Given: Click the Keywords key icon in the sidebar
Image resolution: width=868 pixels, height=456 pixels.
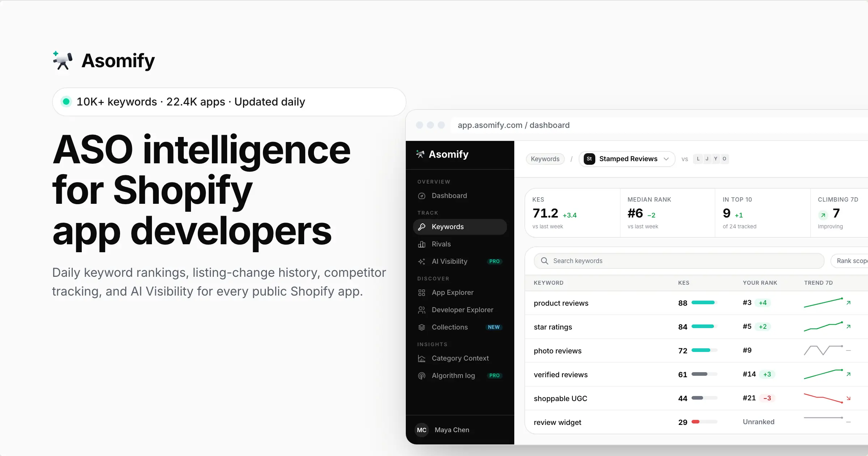Looking at the screenshot, I should [422, 227].
